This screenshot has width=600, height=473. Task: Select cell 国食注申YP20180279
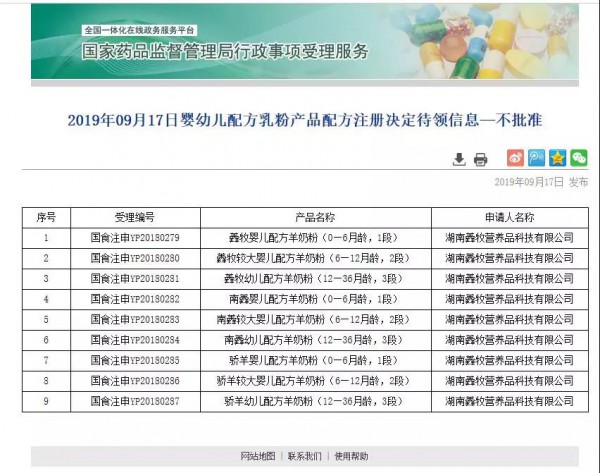pos(135,238)
